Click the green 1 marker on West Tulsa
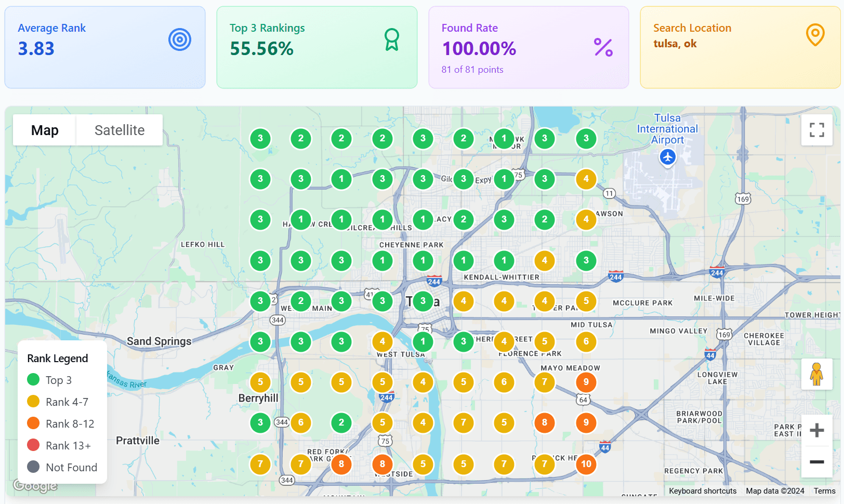 tap(423, 341)
